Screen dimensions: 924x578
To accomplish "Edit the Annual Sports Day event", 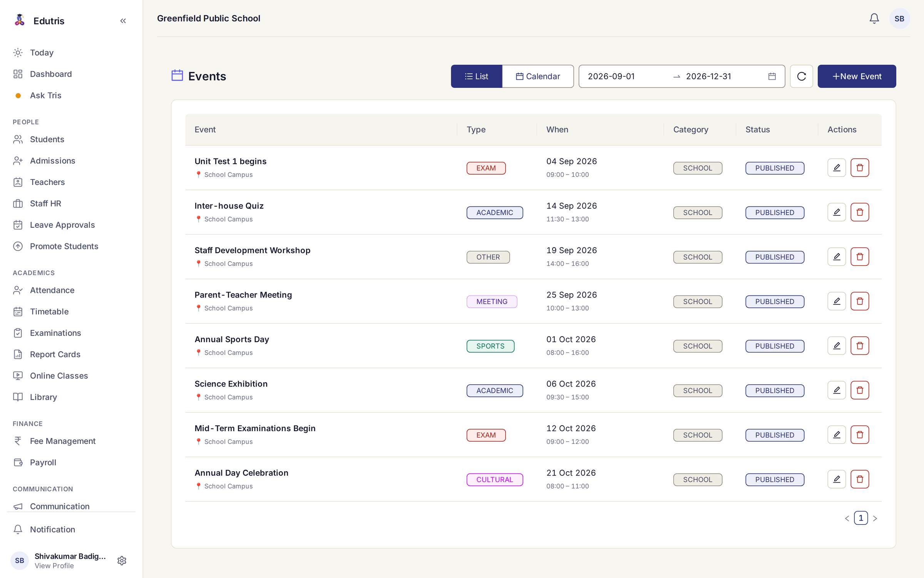I will [837, 346].
